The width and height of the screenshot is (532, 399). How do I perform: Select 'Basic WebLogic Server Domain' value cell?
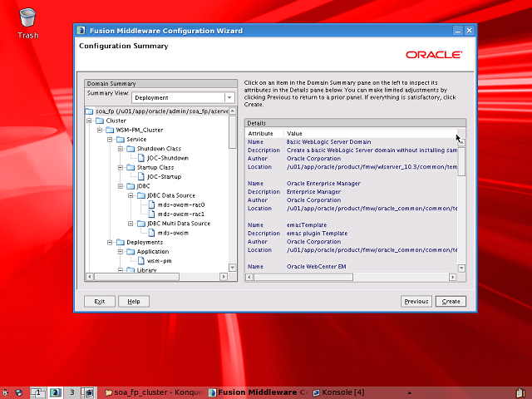pos(372,142)
